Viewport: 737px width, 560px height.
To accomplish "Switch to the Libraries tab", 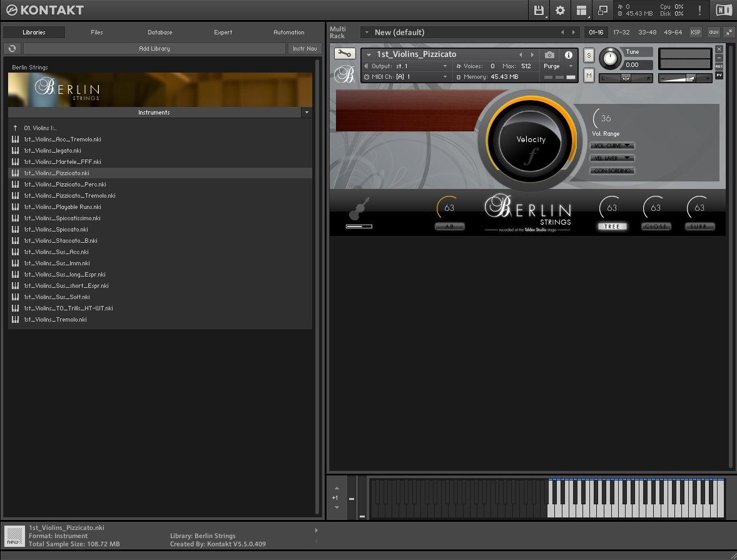I will tap(34, 33).
